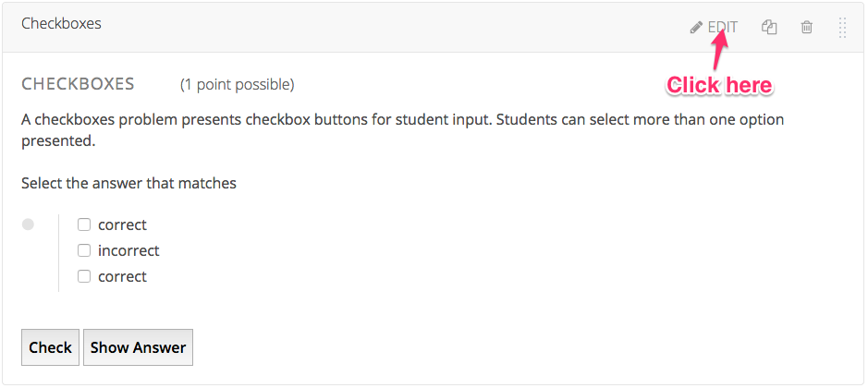Click the bottom "correct" option label
The width and height of the screenshot is (868, 388).
(122, 276)
